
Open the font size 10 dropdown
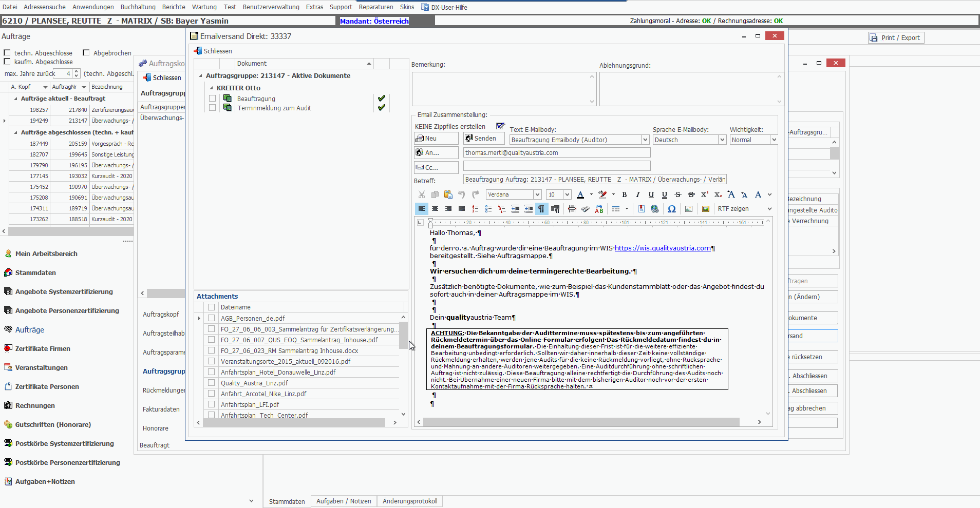567,194
